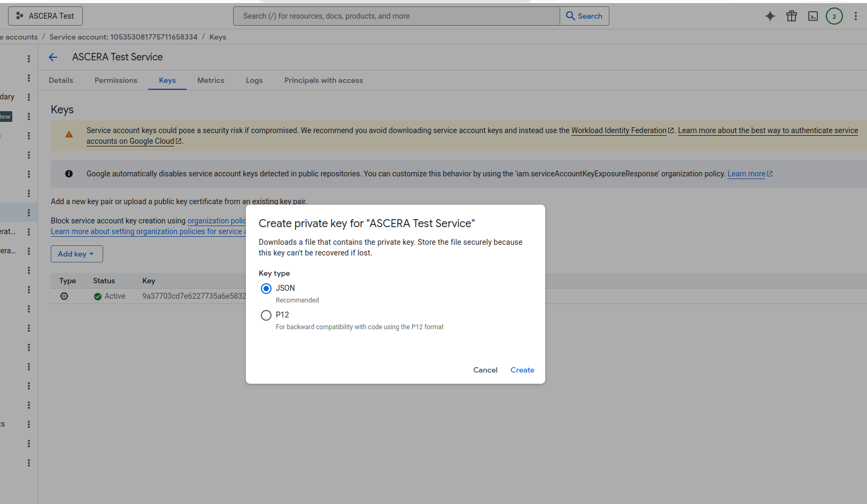Screen dimensions: 867x504
Task: Click the ASCERA Test Service page title
Action: tap(118, 57)
